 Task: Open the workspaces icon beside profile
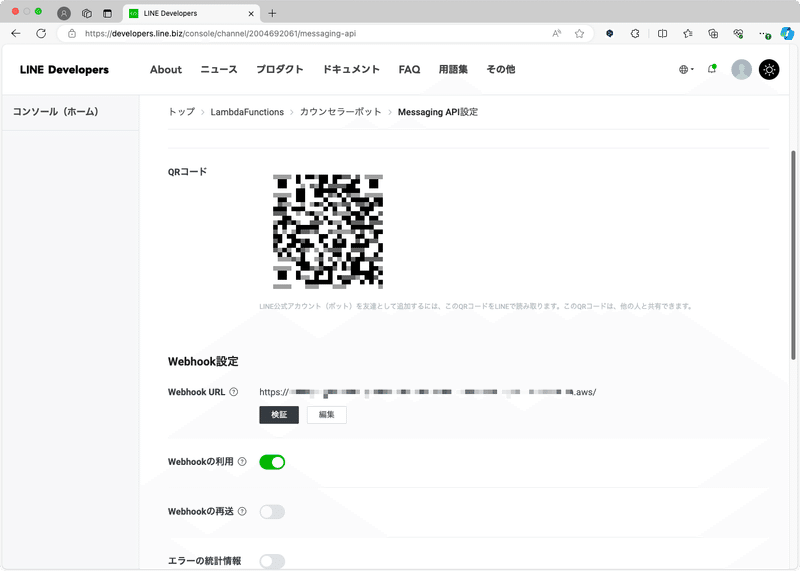(x=87, y=13)
